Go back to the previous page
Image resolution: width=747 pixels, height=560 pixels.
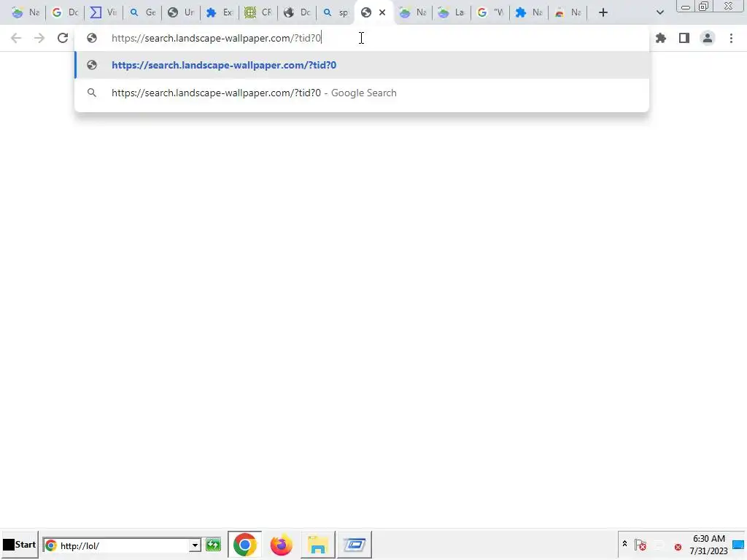click(16, 38)
